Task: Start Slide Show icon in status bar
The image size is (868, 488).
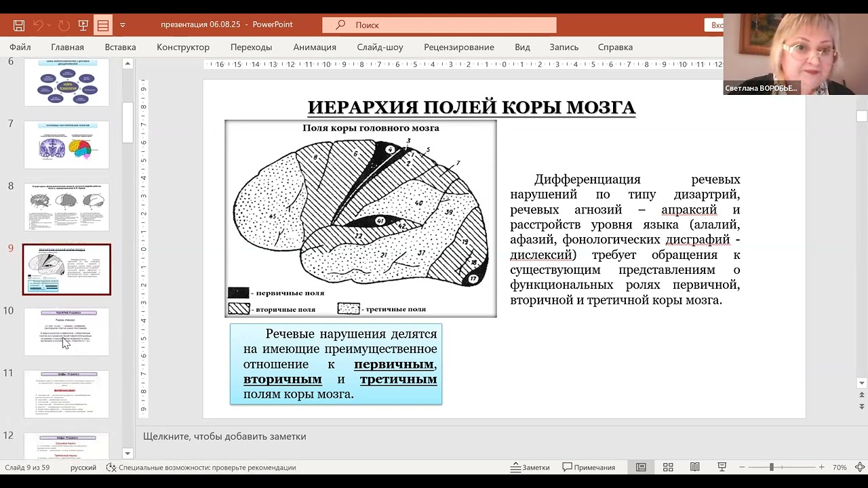Action: [x=722, y=468]
